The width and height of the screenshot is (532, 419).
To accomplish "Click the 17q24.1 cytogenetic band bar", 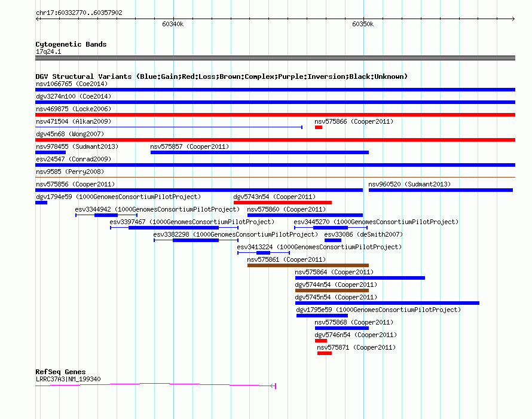I will 275,58.
